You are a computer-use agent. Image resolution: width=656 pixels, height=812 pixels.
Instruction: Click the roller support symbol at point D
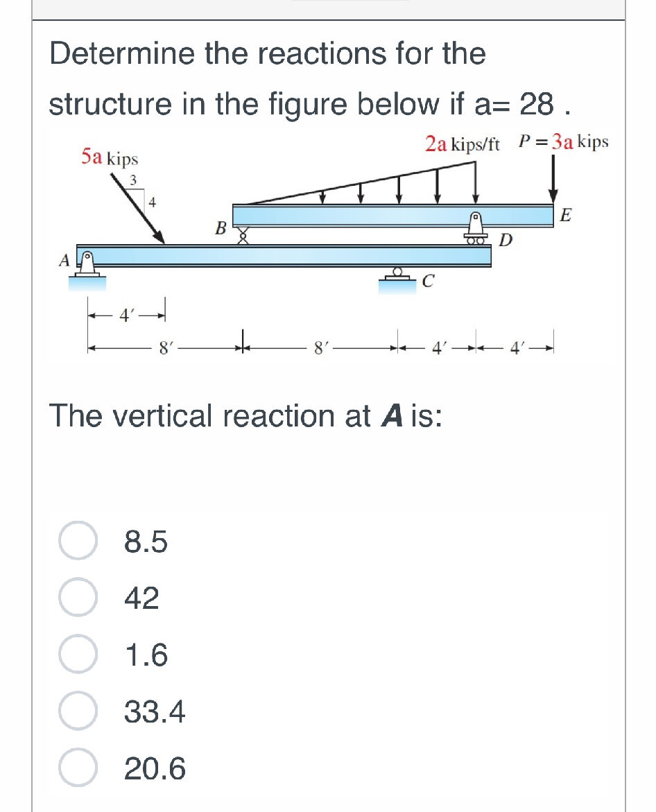475,229
